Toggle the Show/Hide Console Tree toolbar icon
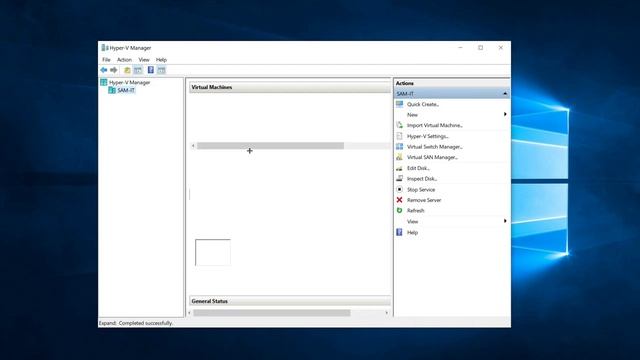The height and width of the screenshot is (360, 640). point(138,70)
